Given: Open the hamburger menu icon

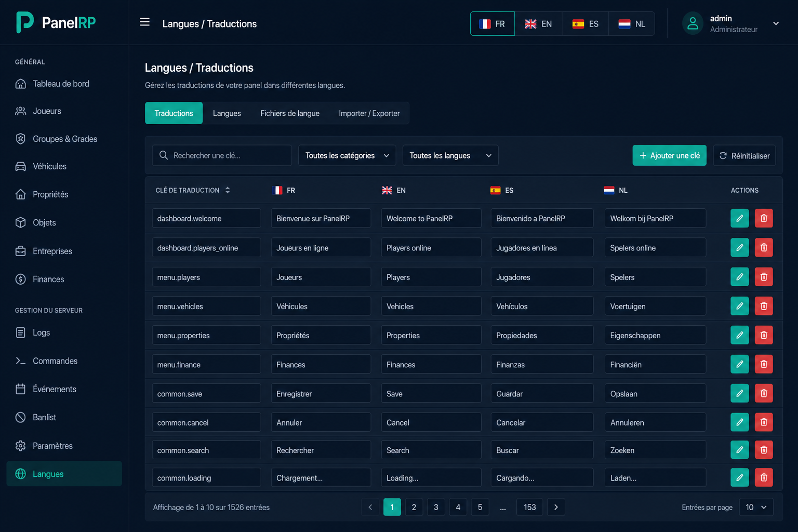Looking at the screenshot, I should (x=145, y=22).
